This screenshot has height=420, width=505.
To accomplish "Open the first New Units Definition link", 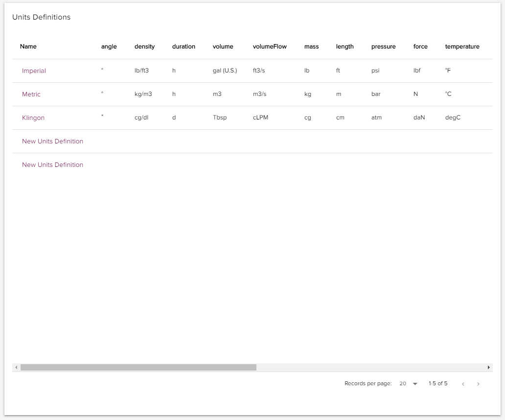I will [x=52, y=141].
